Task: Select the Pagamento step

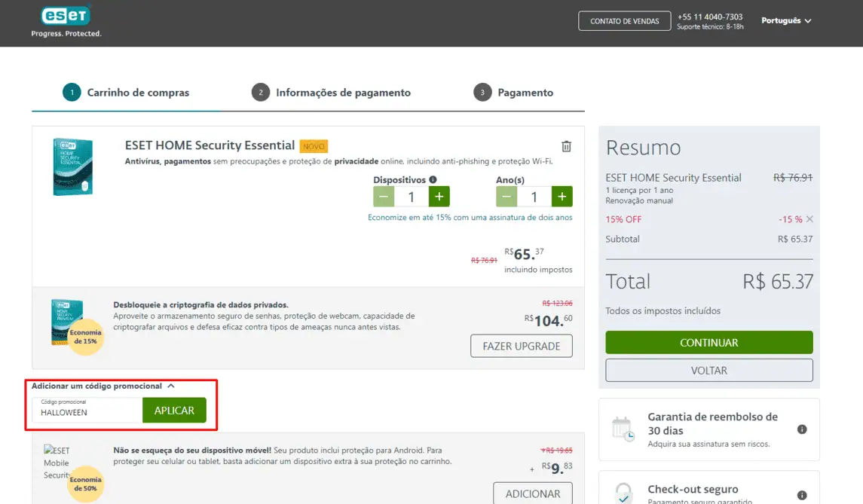Action: pos(513,93)
